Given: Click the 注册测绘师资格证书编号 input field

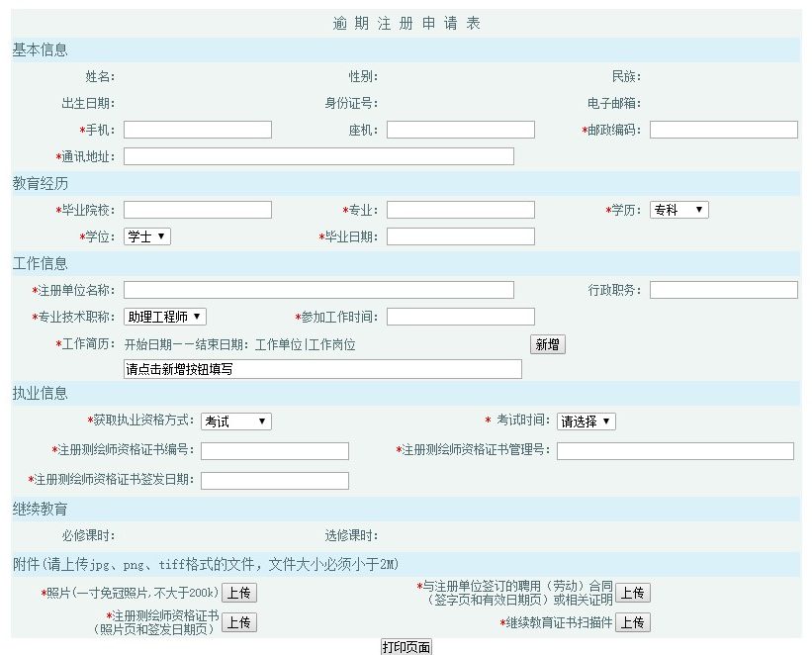Looking at the screenshot, I should point(274,450).
